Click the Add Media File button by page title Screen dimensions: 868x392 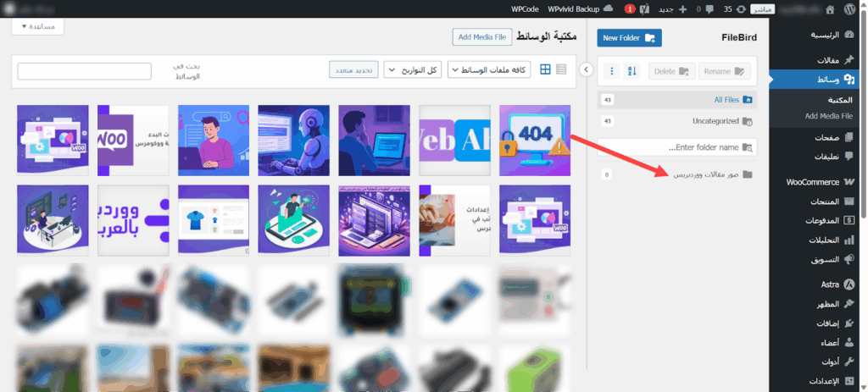[x=482, y=37]
